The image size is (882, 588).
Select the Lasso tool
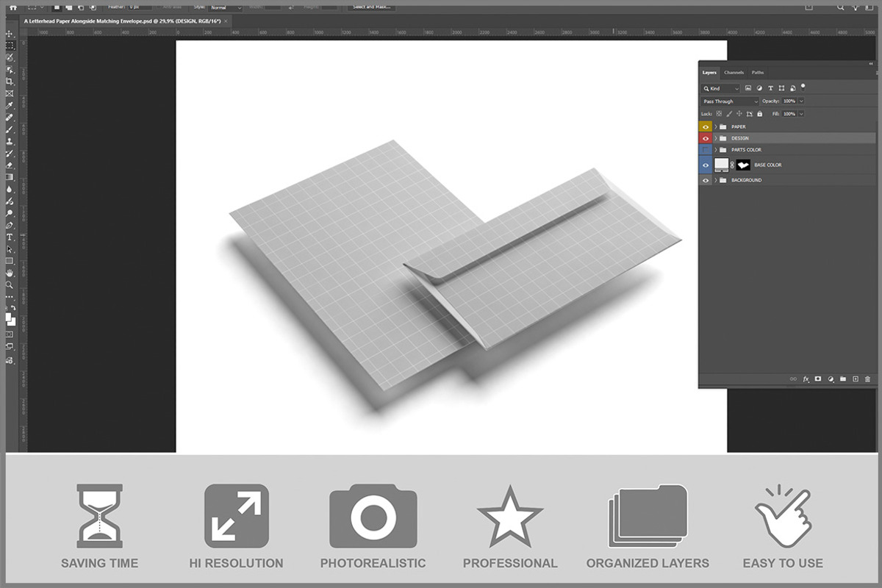click(x=10, y=57)
